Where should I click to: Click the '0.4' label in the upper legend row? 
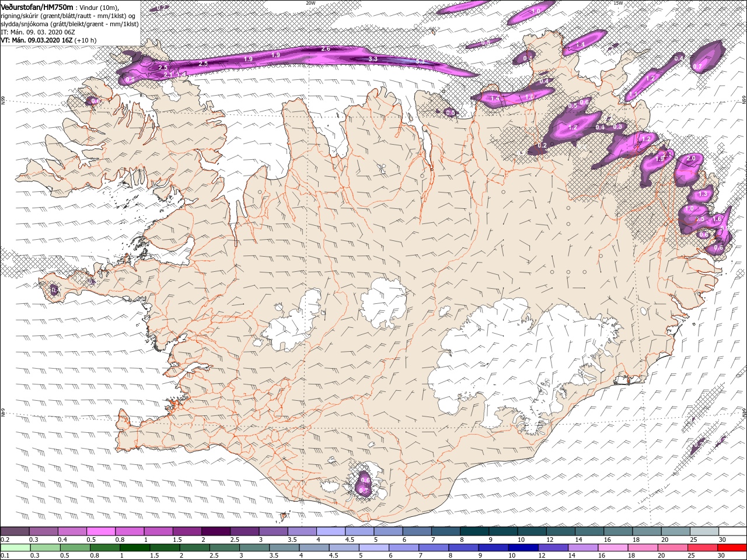pyautogui.click(x=62, y=540)
